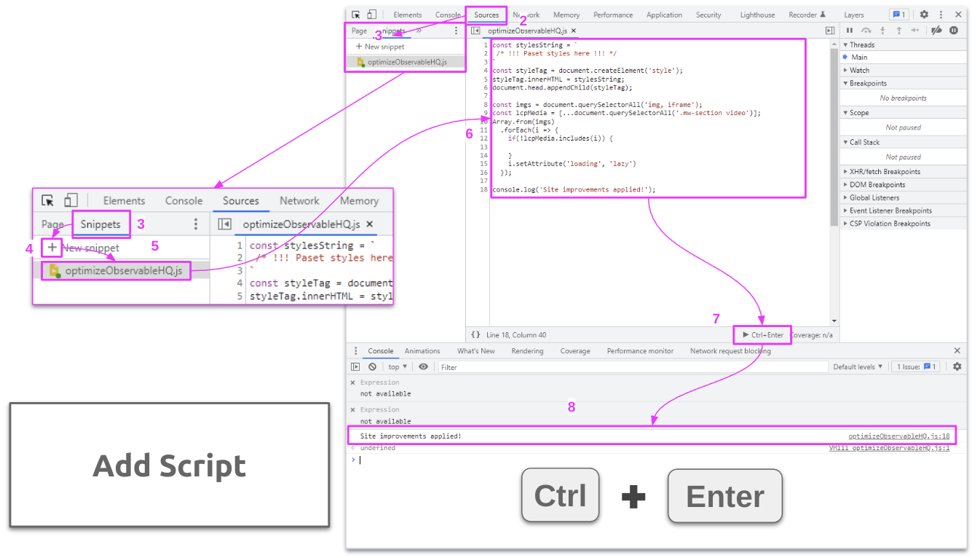Click the step into next function icon
This screenshot has height=558, width=980.
pyautogui.click(x=882, y=30)
